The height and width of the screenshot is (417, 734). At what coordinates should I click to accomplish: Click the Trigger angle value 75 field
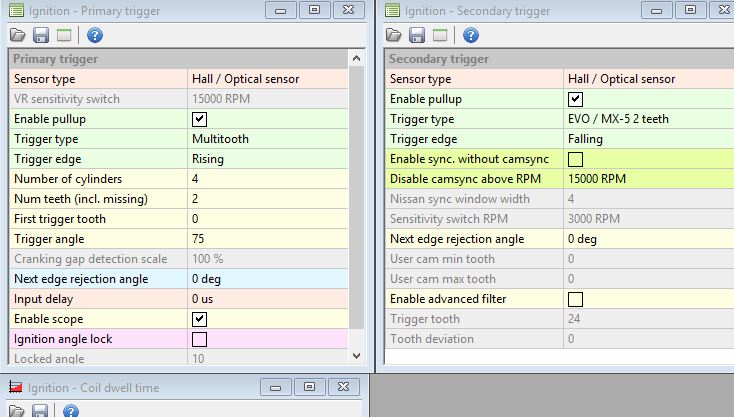pos(267,239)
